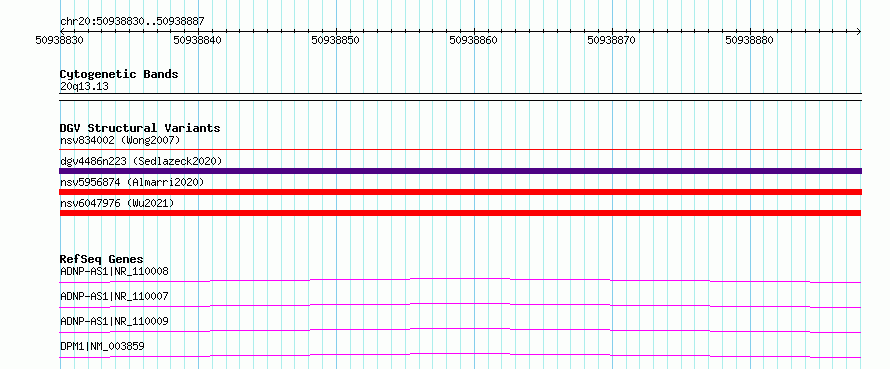Select gene ADNP-AS1|NR_110008 label
This screenshot has height=369, width=890.
114,271
